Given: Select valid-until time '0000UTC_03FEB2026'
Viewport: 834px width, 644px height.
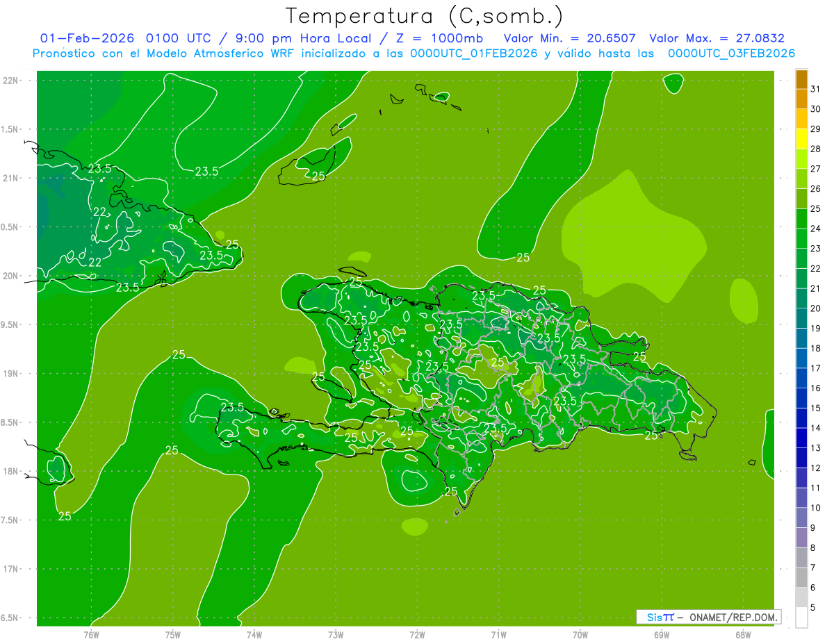Looking at the screenshot, I should coord(731,53).
